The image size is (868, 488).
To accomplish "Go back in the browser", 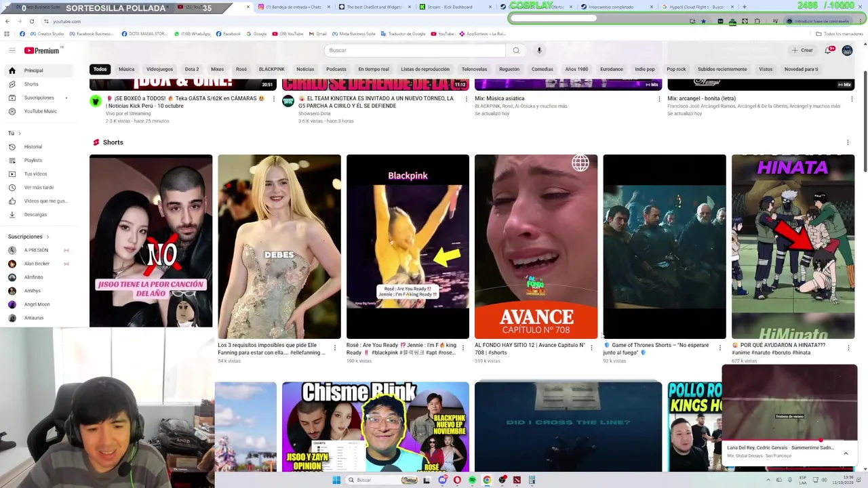I will pos(7,21).
